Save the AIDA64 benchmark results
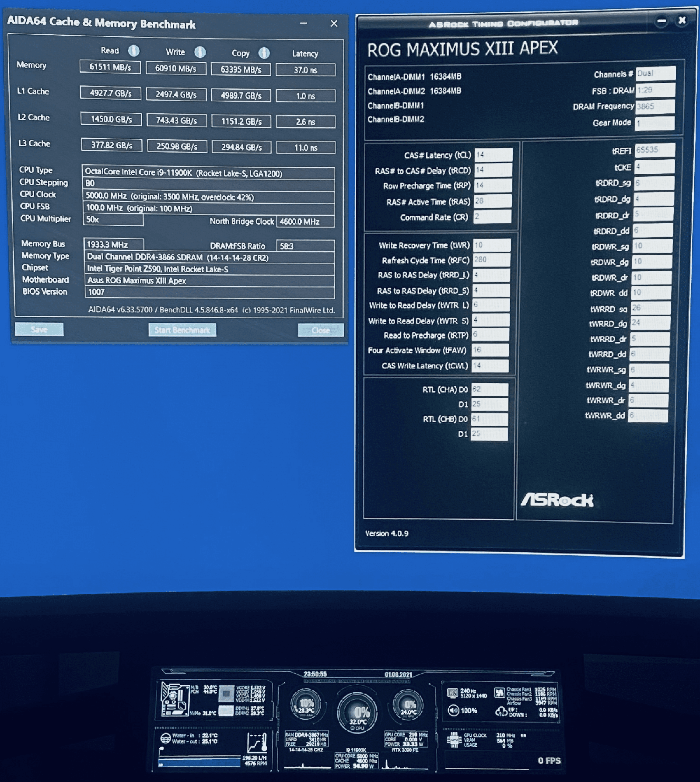The height and width of the screenshot is (782, 700). click(39, 330)
